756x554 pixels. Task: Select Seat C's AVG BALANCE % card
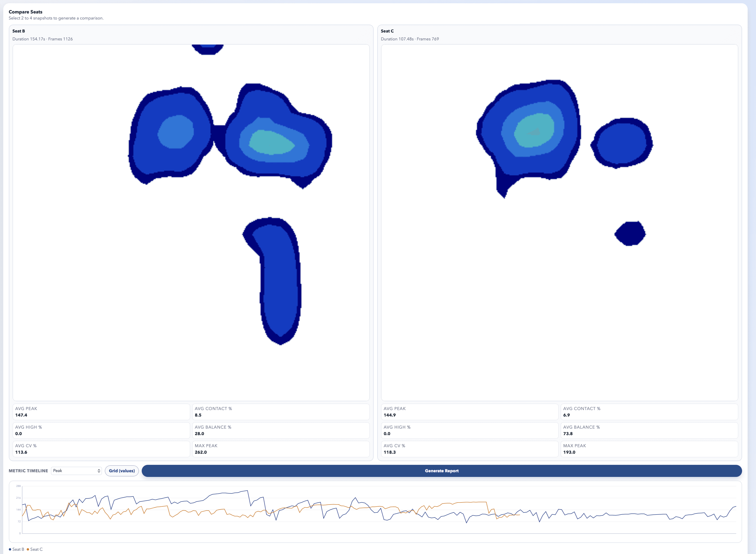pyautogui.click(x=649, y=430)
